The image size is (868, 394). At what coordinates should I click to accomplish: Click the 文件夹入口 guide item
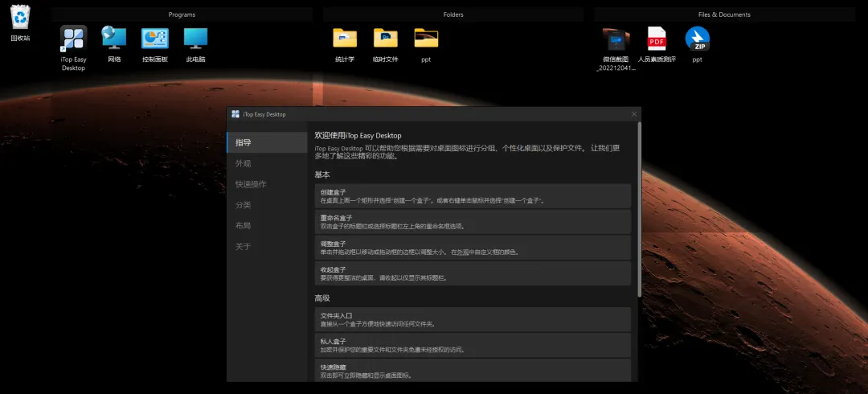click(x=473, y=320)
